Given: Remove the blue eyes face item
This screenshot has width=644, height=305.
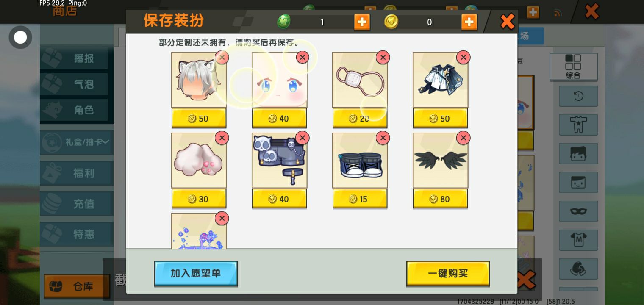Looking at the screenshot, I should click(x=302, y=57).
